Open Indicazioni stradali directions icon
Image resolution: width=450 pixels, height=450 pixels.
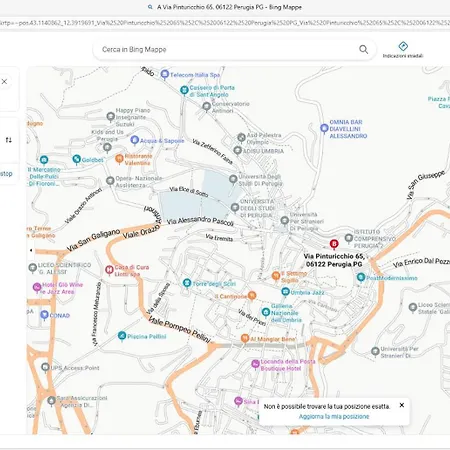click(403, 46)
